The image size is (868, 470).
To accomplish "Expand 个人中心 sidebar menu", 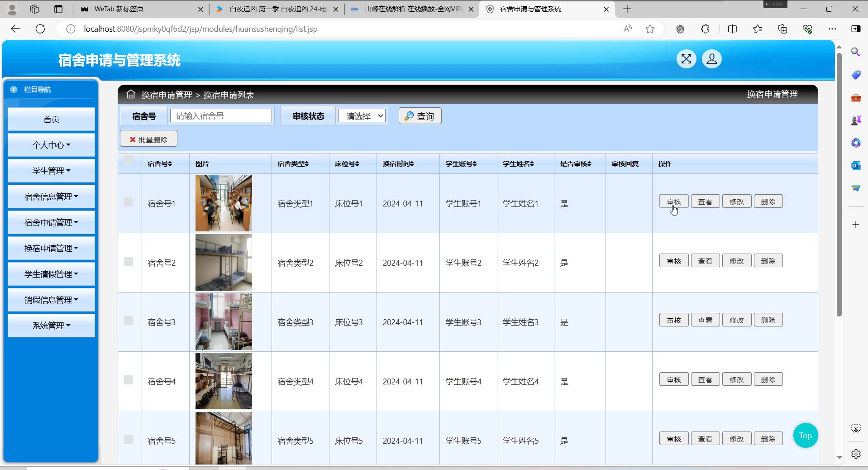I will [x=51, y=145].
